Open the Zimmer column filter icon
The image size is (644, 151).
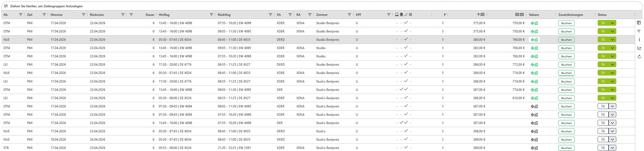[349, 15]
